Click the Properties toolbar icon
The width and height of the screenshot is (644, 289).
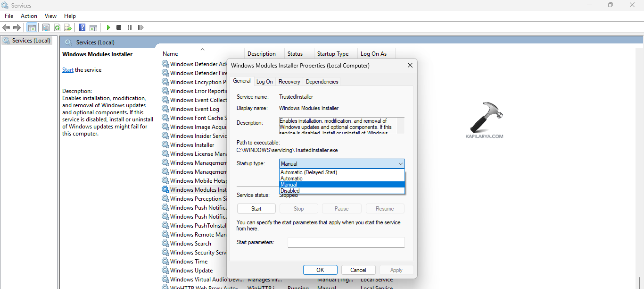tap(46, 28)
